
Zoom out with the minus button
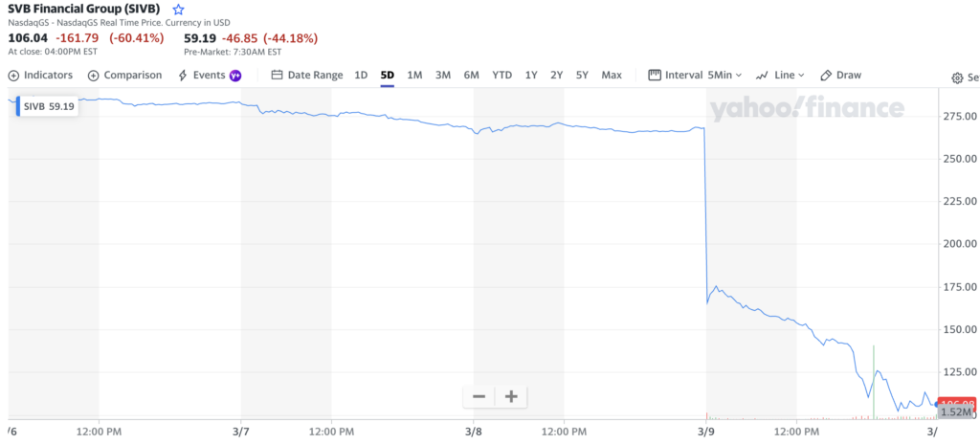479,396
